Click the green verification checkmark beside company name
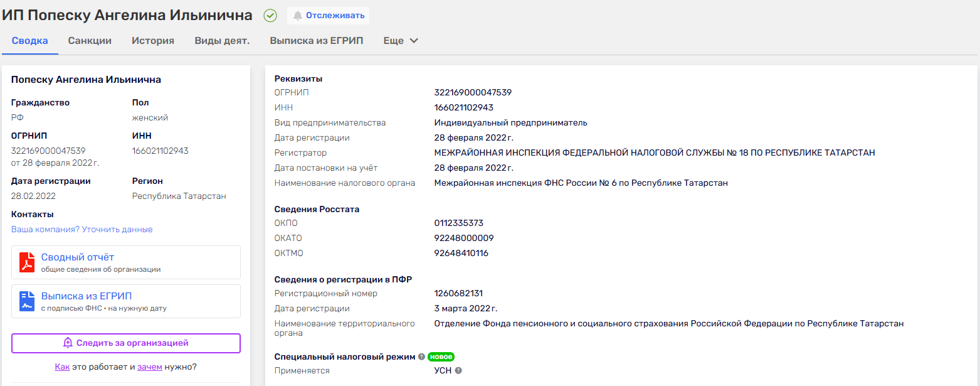Viewport: 980px width, 386px height. coord(270,15)
